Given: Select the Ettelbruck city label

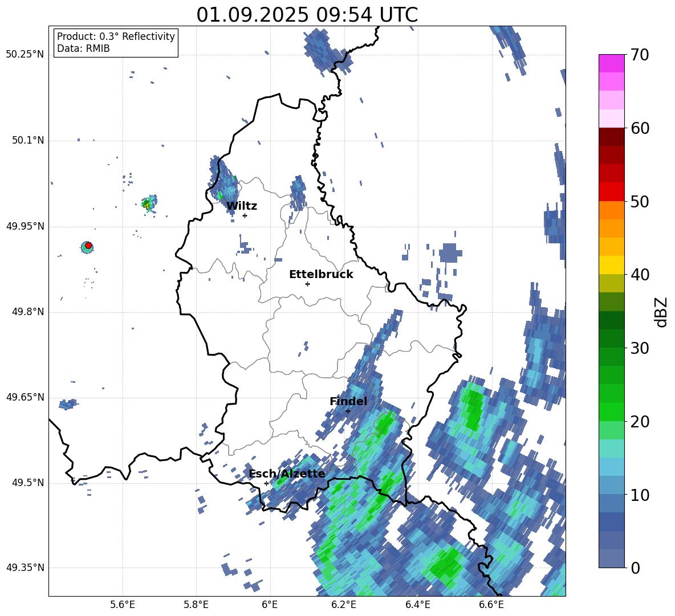Looking at the screenshot, I should coord(321,275).
